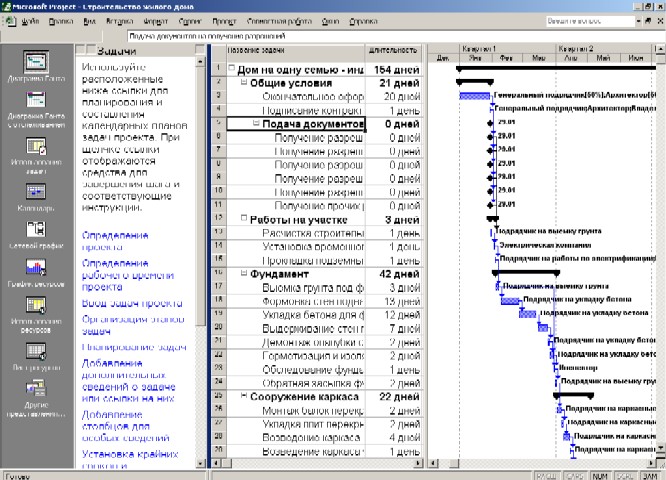666x480 pixels.
Task: Click the '22 дней' duration cell
Action: (x=393, y=397)
